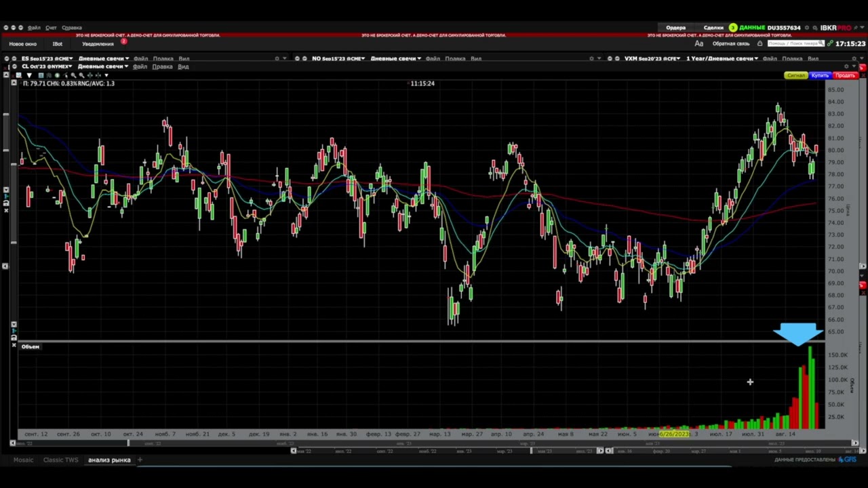Open the Справка menu
This screenshot has width=868, height=488.
(x=72, y=28)
